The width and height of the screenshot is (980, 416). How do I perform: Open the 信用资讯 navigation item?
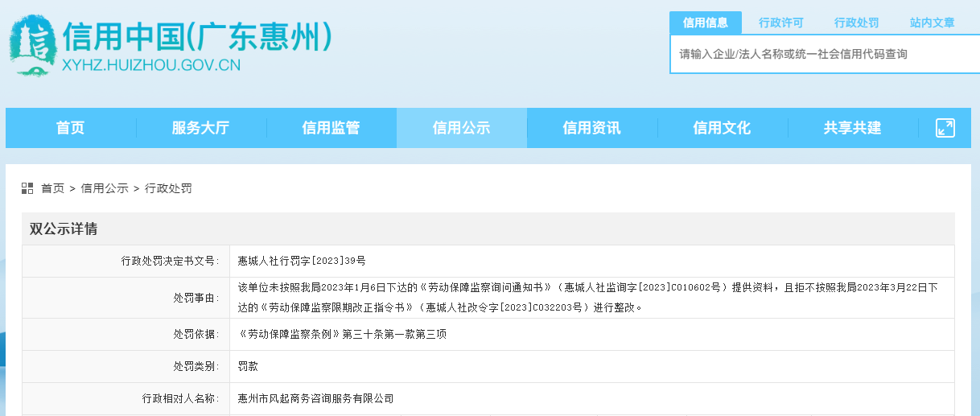click(591, 128)
